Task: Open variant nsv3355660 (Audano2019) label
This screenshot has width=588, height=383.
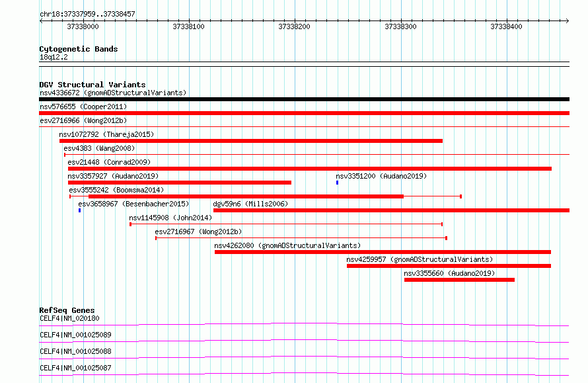Action: [x=449, y=273]
